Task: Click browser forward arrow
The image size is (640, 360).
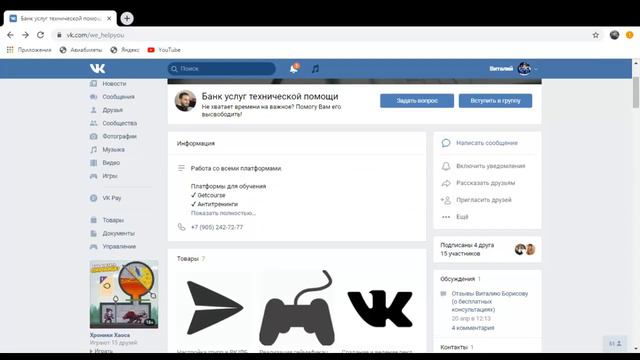Action: [x=25, y=35]
